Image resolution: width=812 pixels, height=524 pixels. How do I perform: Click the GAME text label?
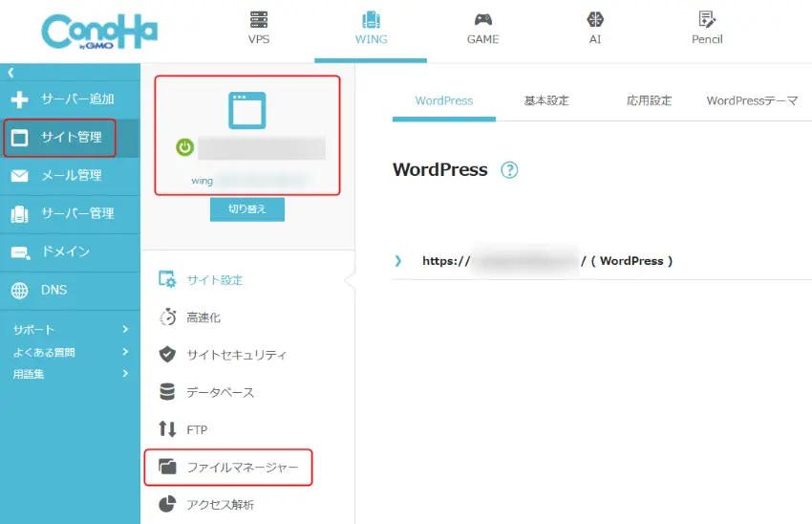(x=482, y=39)
